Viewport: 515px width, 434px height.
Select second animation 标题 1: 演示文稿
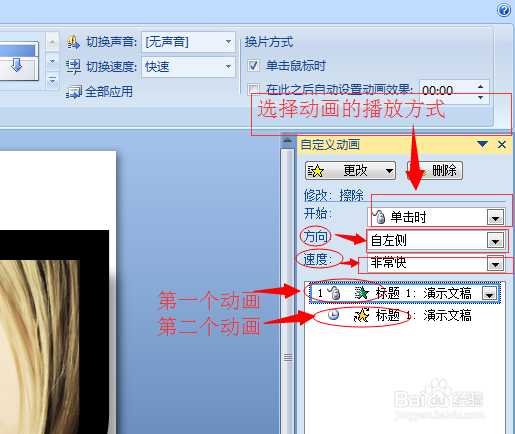tap(405, 315)
